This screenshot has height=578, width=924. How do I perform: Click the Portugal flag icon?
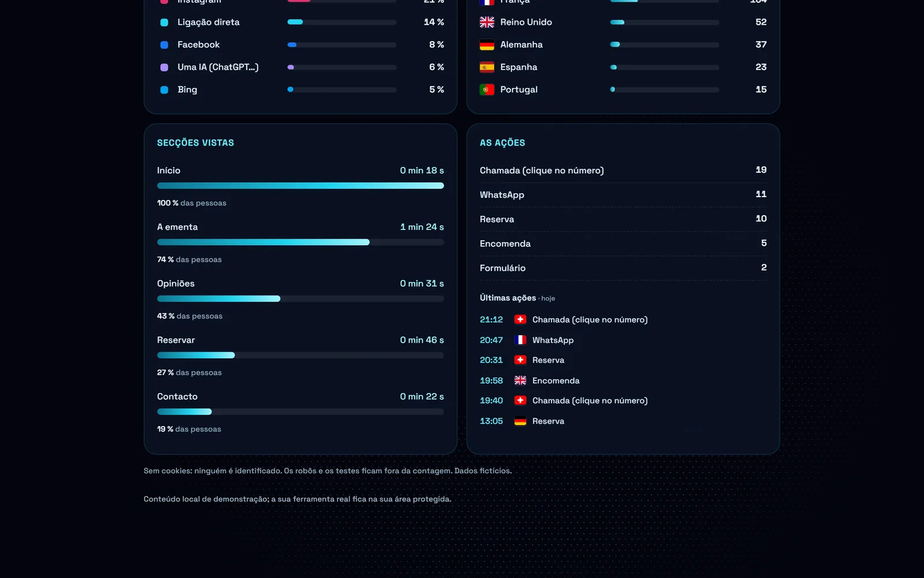pyautogui.click(x=487, y=90)
